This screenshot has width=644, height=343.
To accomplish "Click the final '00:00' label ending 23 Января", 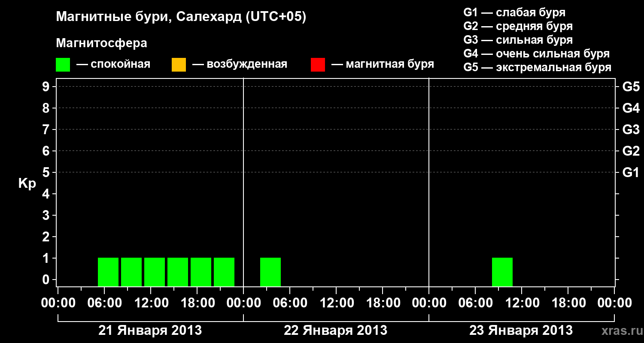I will tap(614, 303).
